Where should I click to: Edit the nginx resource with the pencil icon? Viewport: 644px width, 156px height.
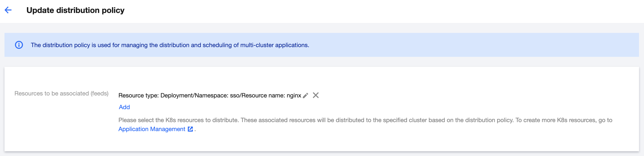[x=305, y=96]
